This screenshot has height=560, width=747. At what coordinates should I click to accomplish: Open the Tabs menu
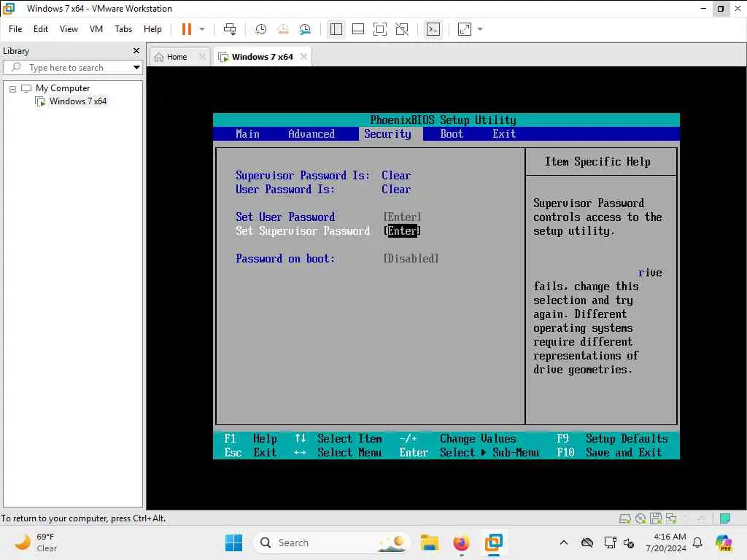pos(123,29)
